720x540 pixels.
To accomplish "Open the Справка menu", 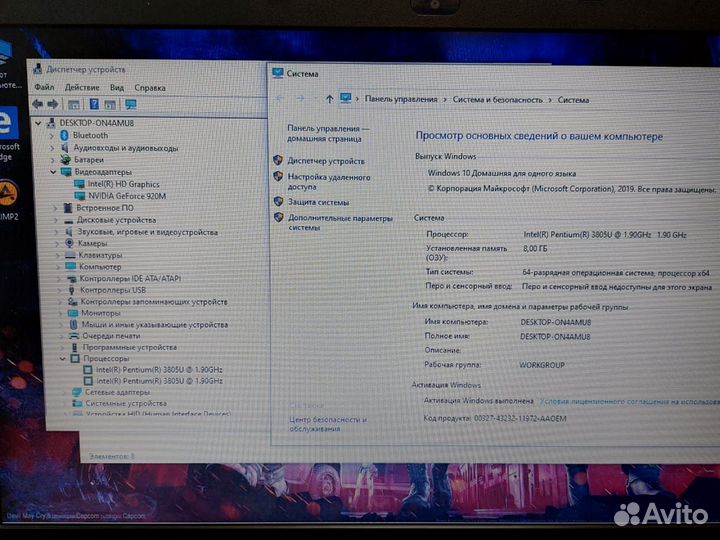I will (150, 88).
